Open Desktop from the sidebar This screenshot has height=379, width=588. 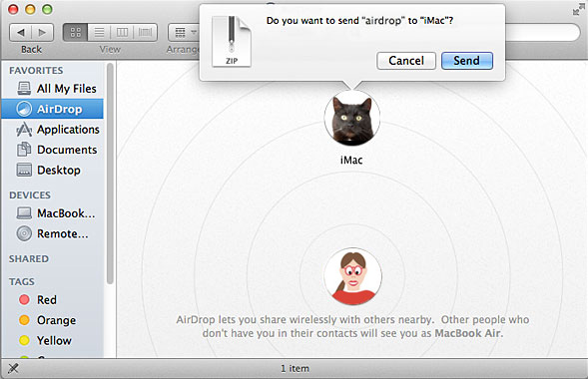click(x=53, y=170)
